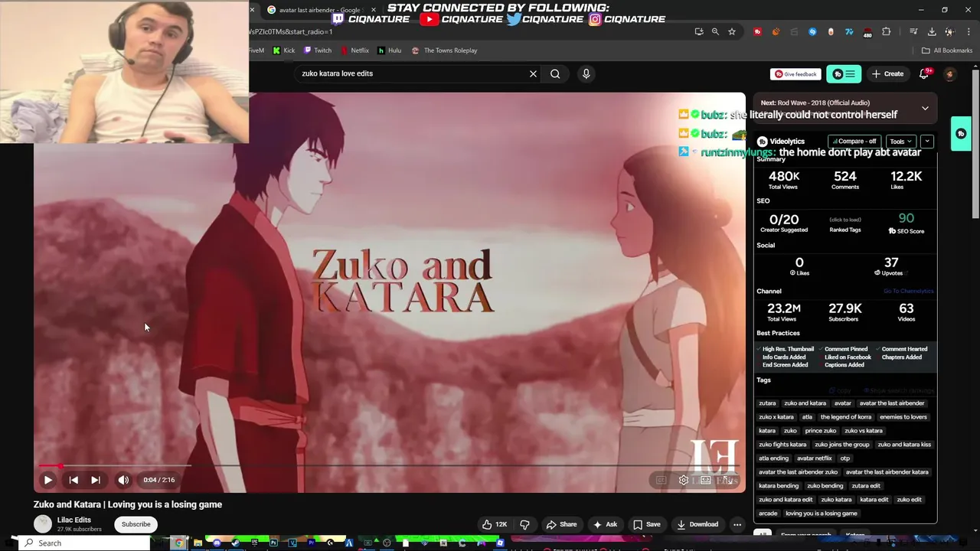The height and width of the screenshot is (551, 980).
Task: Open the Netflix bookmark
Action: click(x=354, y=51)
